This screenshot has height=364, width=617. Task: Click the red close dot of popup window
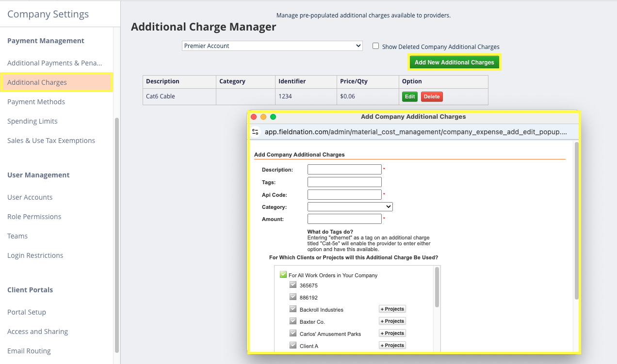click(254, 117)
